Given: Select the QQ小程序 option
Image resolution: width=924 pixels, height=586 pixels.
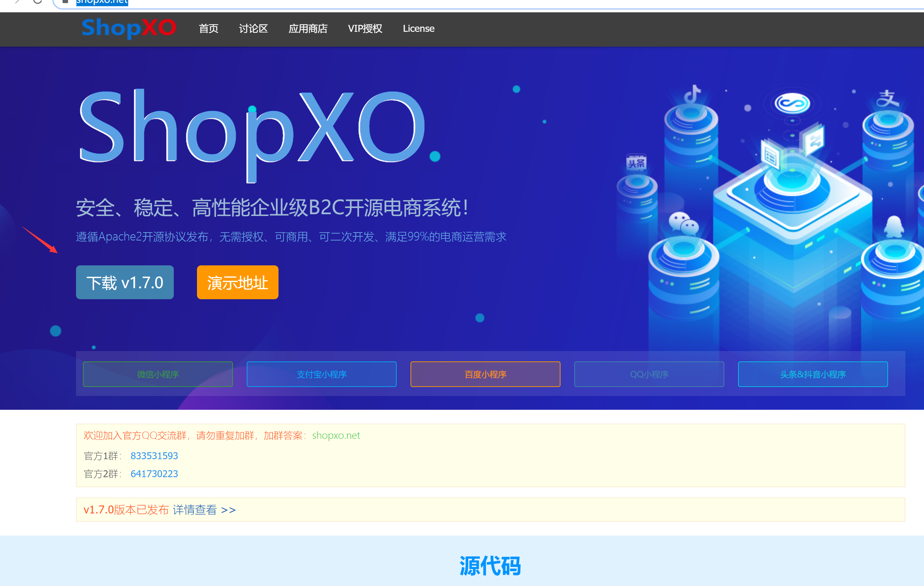Looking at the screenshot, I should pyautogui.click(x=649, y=374).
